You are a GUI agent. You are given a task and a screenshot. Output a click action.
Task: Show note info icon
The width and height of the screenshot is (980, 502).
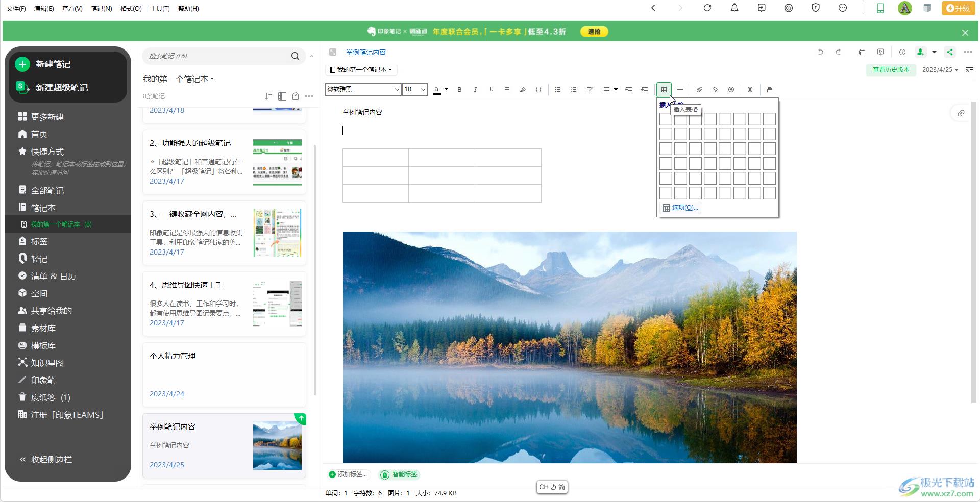902,52
